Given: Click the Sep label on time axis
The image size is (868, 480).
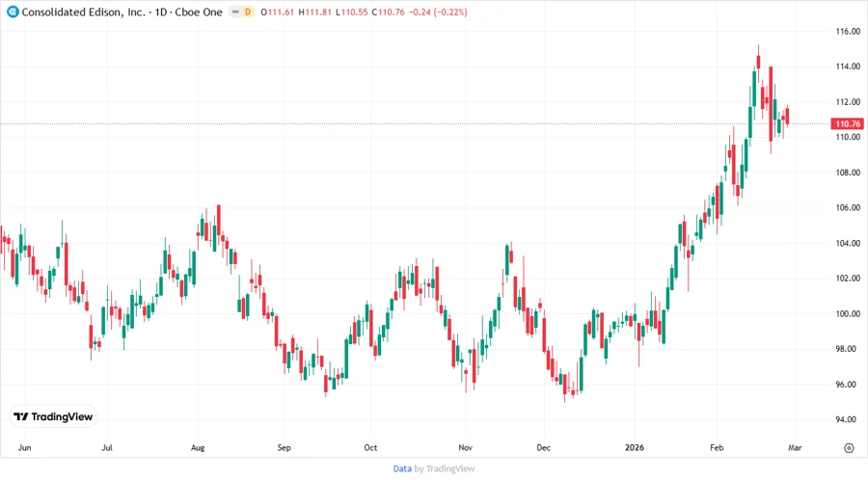Looking at the screenshot, I should 284,447.
